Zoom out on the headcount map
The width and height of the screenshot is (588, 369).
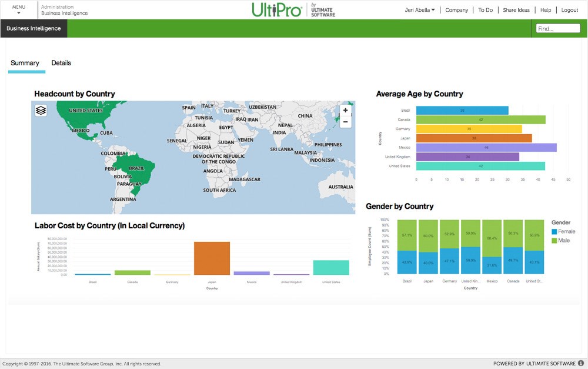coord(345,122)
